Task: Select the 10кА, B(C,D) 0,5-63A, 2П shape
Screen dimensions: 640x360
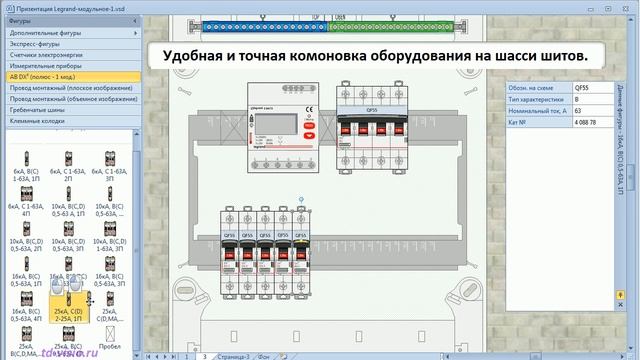Action: click(27, 236)
